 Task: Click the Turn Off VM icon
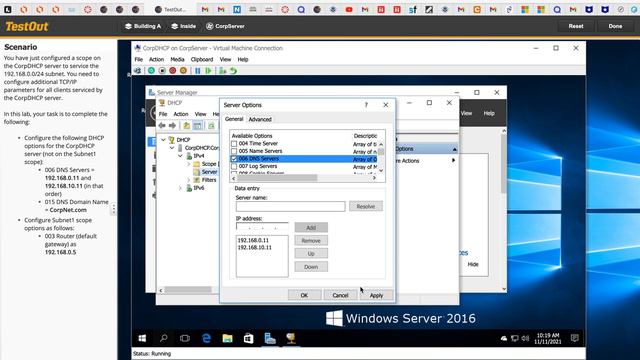pyautogui.click(x=162, y=71)
